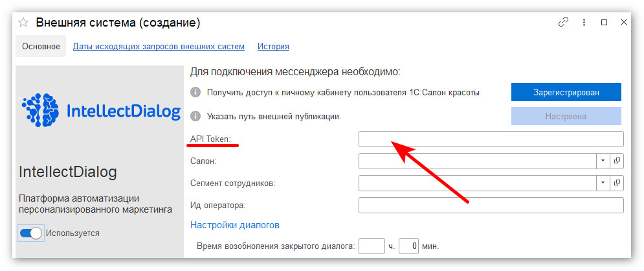This screenshot has height=271, width=644.
Task: Close the Внешняя система window
Action: pyautogui.click(x=624, y=23)
